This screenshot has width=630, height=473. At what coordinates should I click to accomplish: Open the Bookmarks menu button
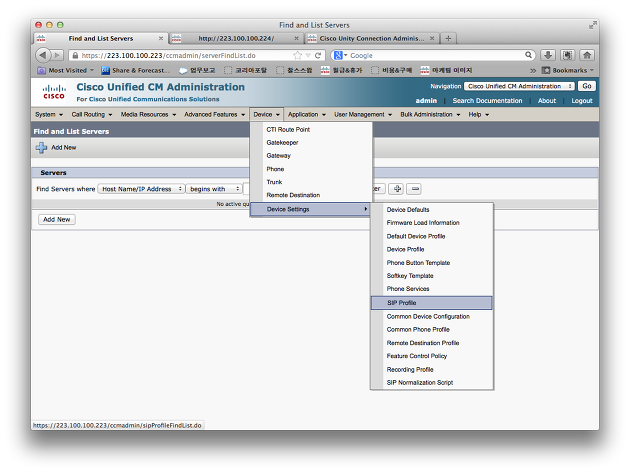pos(568,70)
